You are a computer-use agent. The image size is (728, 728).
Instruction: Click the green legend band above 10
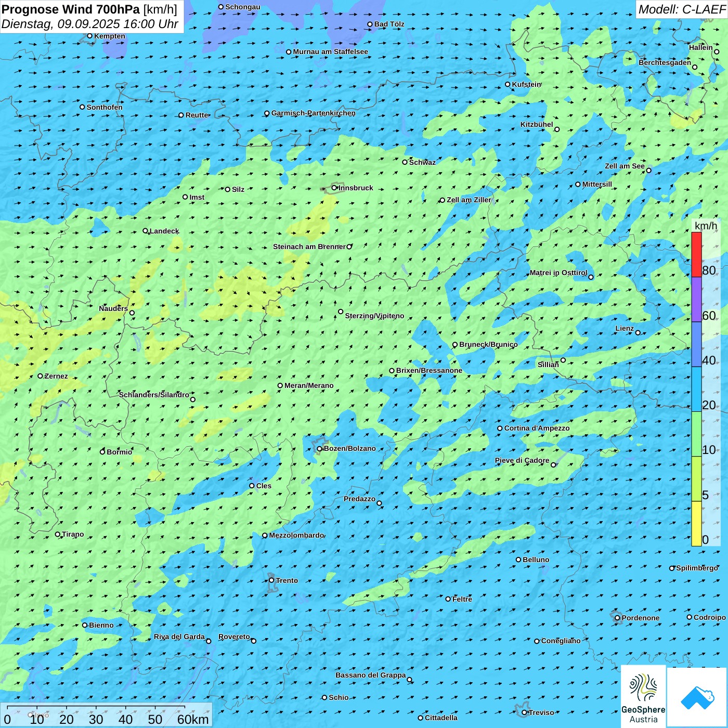696,434
